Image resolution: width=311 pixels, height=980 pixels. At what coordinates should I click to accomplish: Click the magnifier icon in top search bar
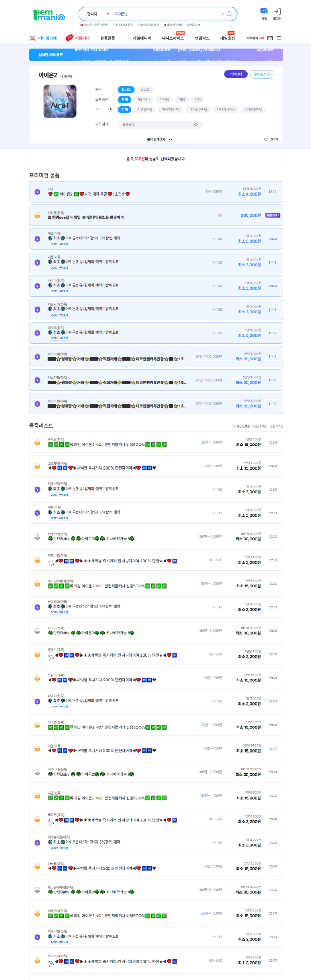click(229, 14)
